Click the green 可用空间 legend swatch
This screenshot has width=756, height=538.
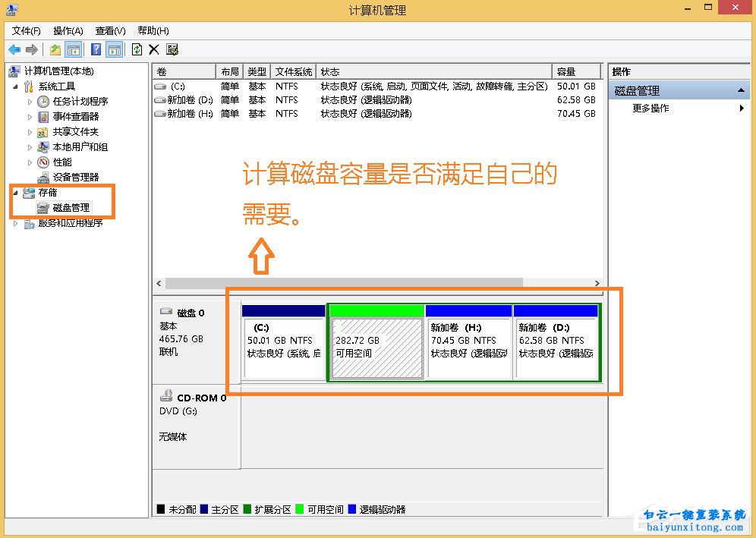tap(301, 510)
